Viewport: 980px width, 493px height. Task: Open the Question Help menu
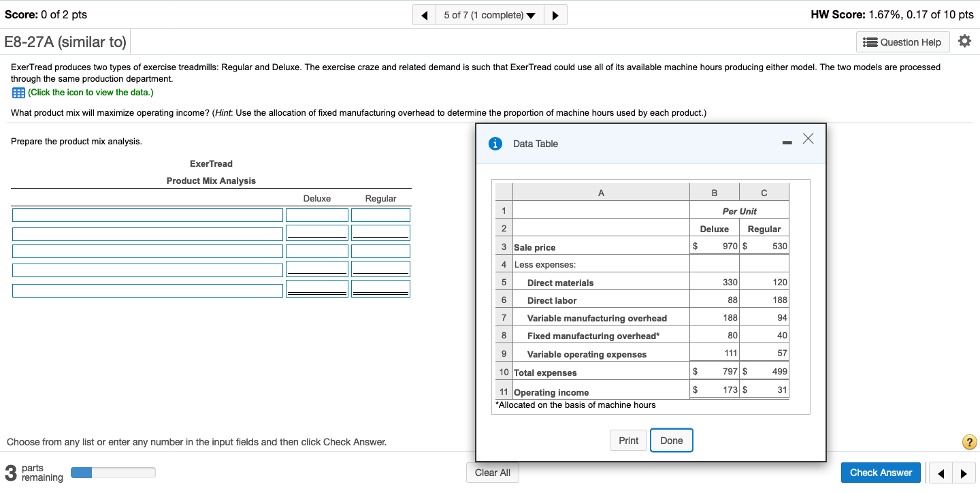pyautogui.click(x=902, y=42)
